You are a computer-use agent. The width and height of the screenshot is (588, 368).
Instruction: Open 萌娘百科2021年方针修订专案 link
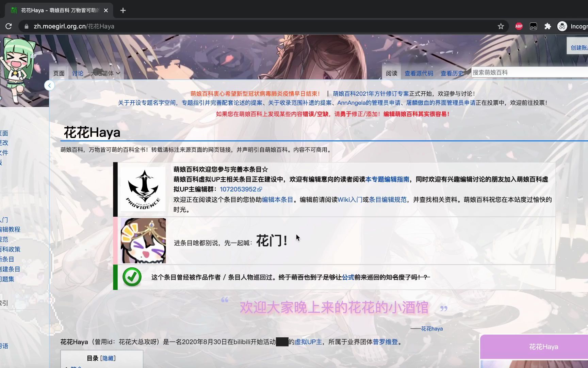(371, 94)
